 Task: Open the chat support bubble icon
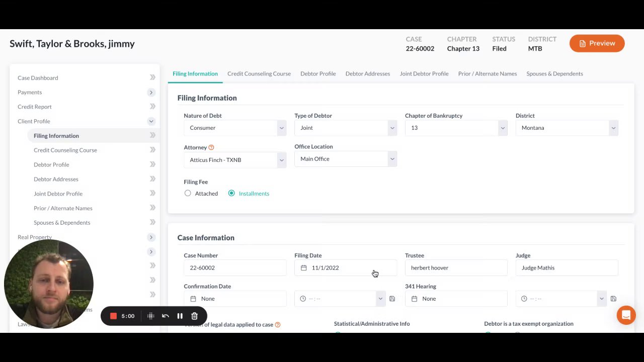[626, 315]
